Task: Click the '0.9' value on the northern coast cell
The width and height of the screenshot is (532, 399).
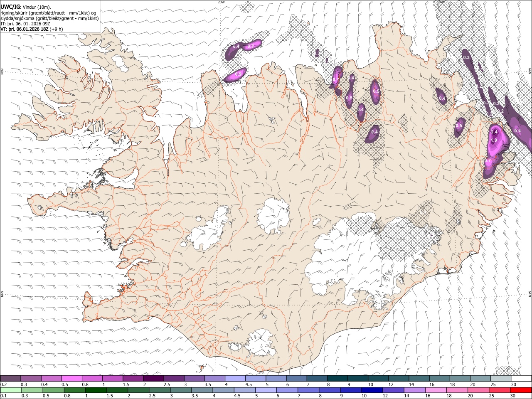Action: [238, 74]
